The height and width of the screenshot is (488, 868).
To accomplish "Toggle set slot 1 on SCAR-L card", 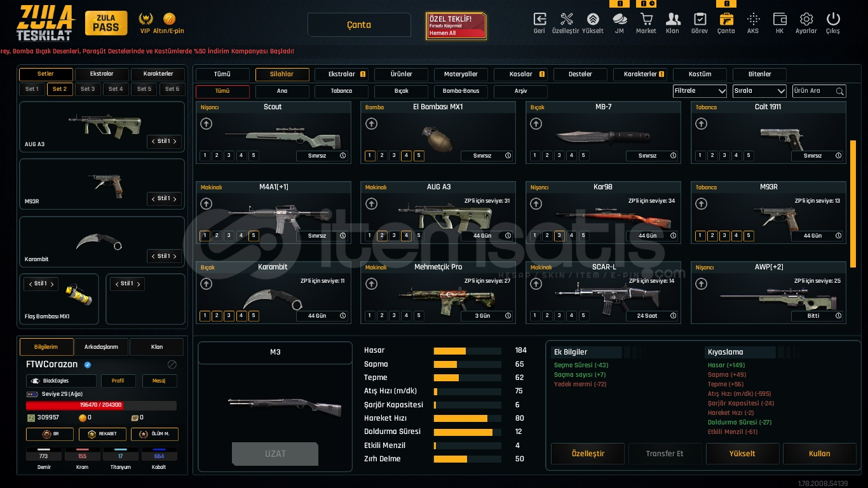I will 535,316.
